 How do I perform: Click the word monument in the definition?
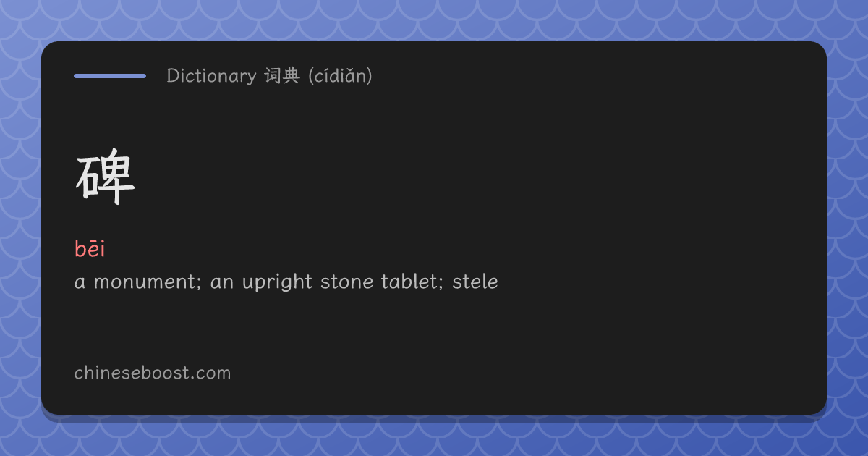143,282
